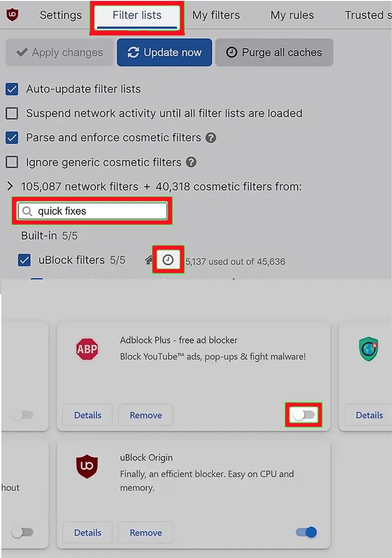Click the checkmark icon on Apply changes
392x558 pixels.
tap(22, 52)
